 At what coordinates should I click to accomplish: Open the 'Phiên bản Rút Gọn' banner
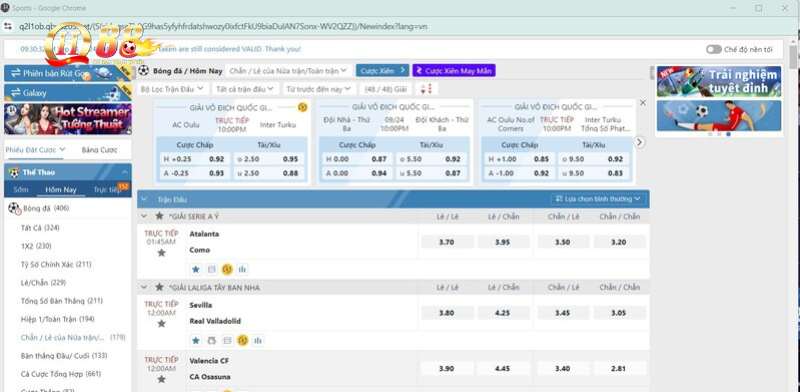(x=67, y=73)
